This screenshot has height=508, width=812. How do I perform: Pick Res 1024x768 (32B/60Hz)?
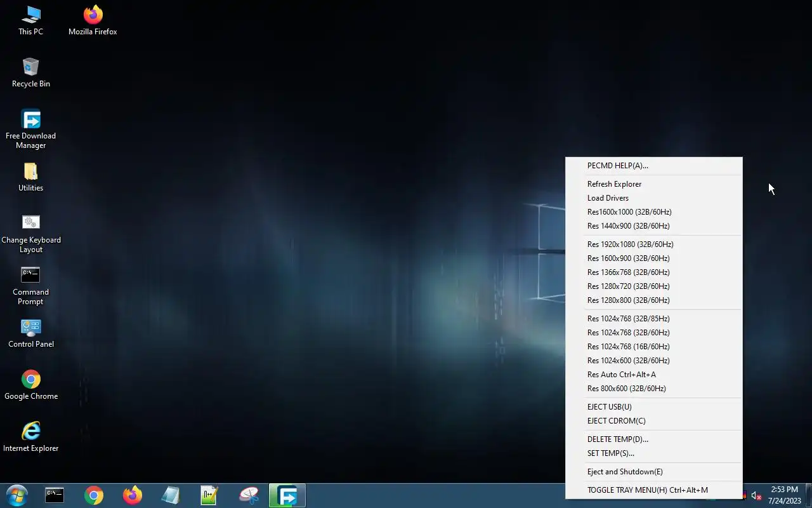coord(654,333)
